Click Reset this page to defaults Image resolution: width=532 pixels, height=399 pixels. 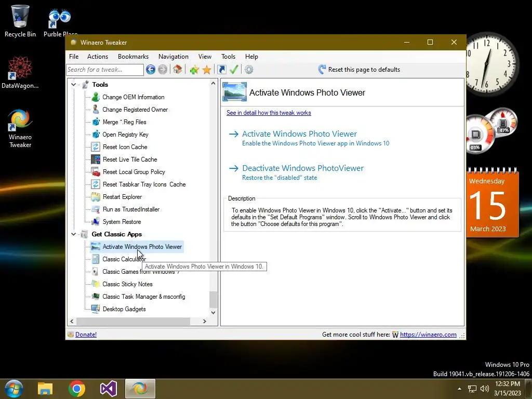364,70
